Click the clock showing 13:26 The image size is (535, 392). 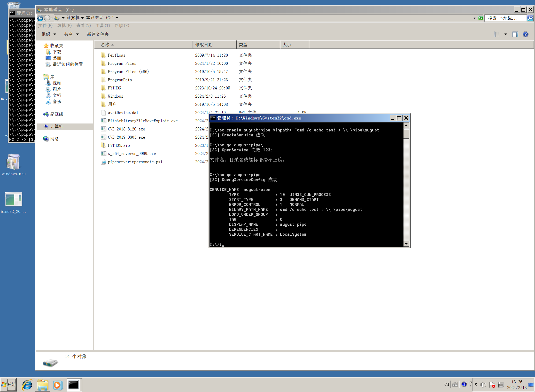coord(517,382)
